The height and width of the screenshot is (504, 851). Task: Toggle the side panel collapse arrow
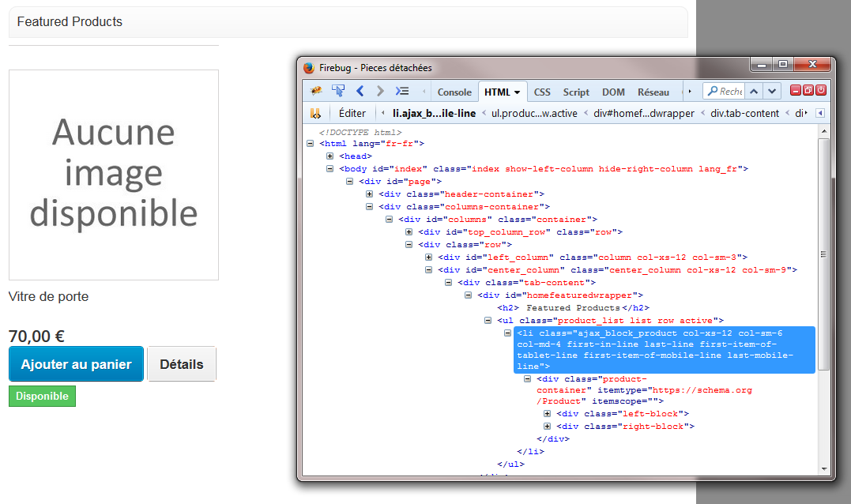pyautogui.click(x=820, y=113)
